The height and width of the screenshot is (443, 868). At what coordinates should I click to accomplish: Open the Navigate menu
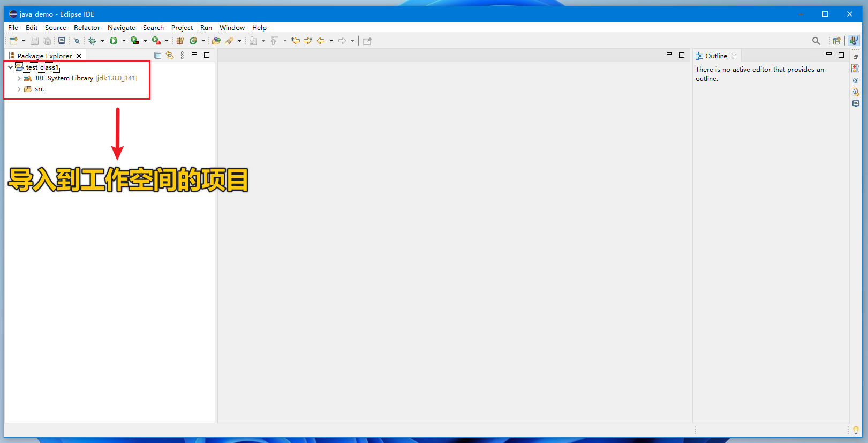point(122,28)
